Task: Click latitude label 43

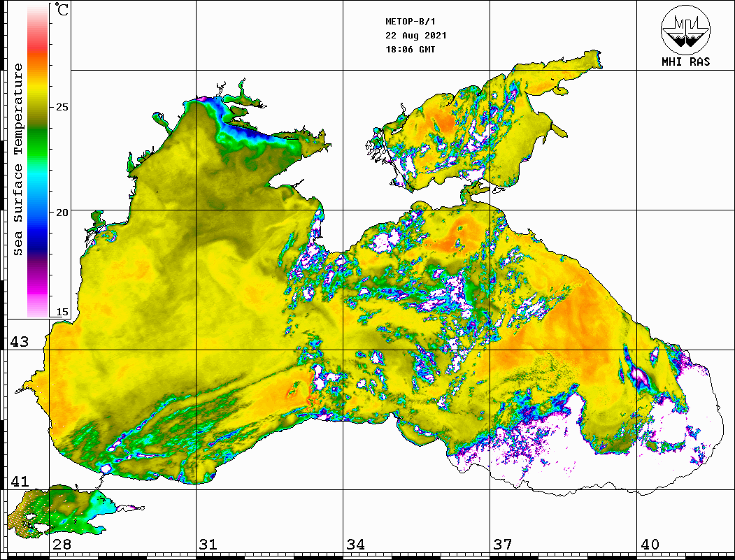Action: click(x=20, y=342)
